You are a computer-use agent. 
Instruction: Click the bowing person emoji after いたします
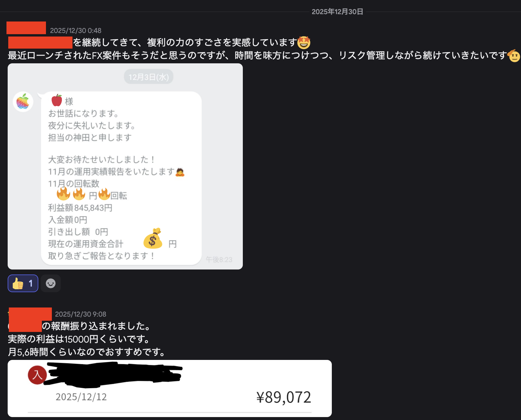[x=180, y=172]
